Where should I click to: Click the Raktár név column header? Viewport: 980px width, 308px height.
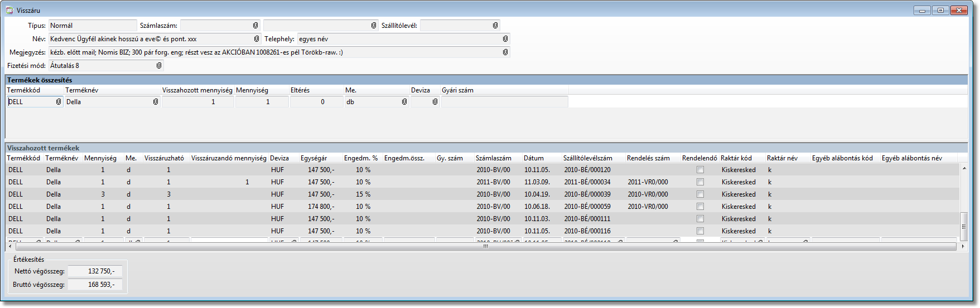[x=782, y=158]
